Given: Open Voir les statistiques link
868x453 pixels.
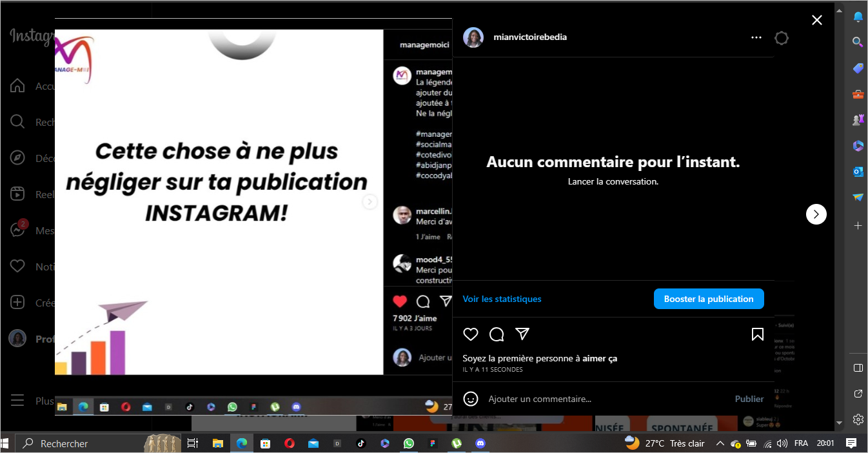Looking at the screenshot, I should click(502, 299).
